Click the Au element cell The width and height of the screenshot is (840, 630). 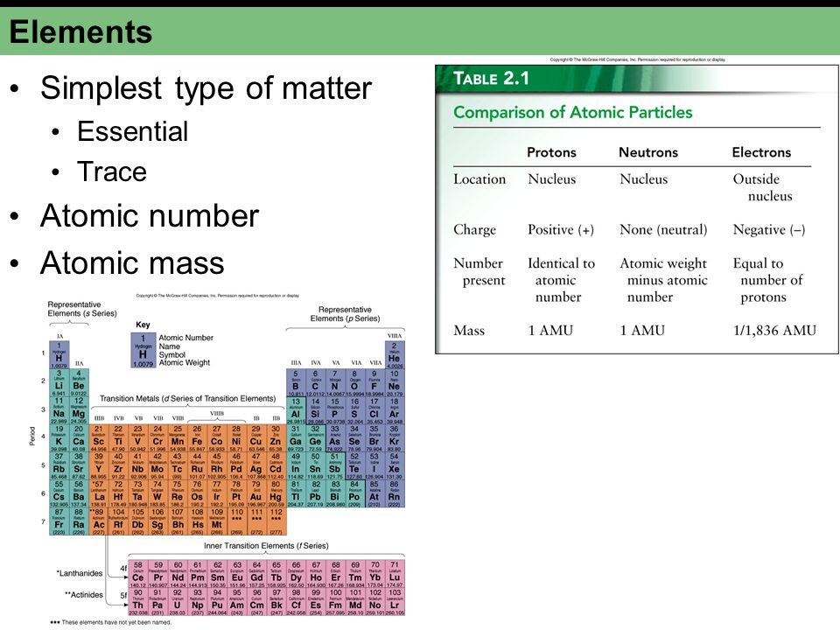[256, 493]
